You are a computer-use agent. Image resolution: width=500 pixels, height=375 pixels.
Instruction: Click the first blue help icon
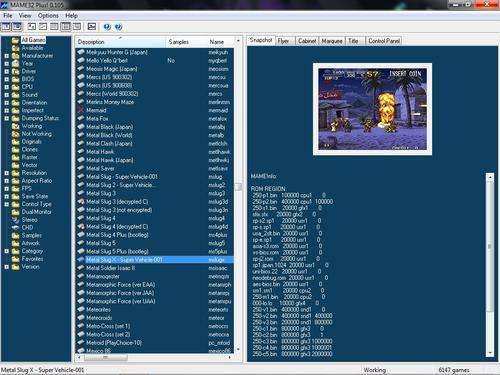(107, 27)
